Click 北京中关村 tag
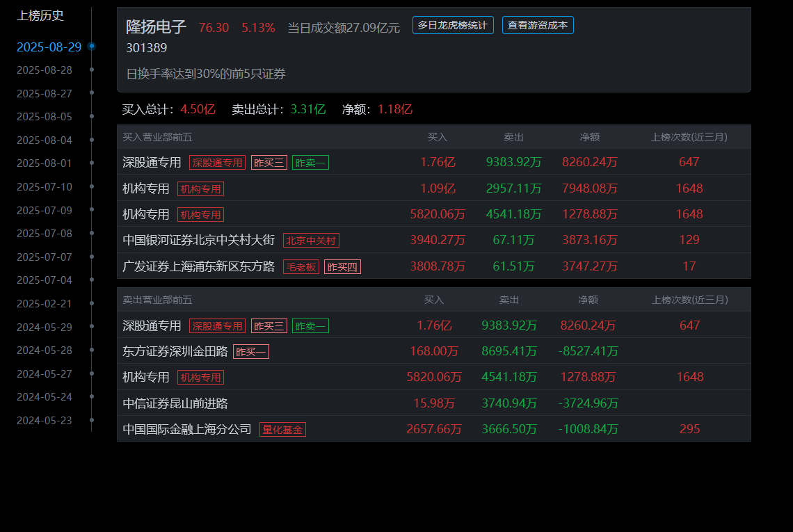The width and height of the screenshot is (793, 532). 311,240
